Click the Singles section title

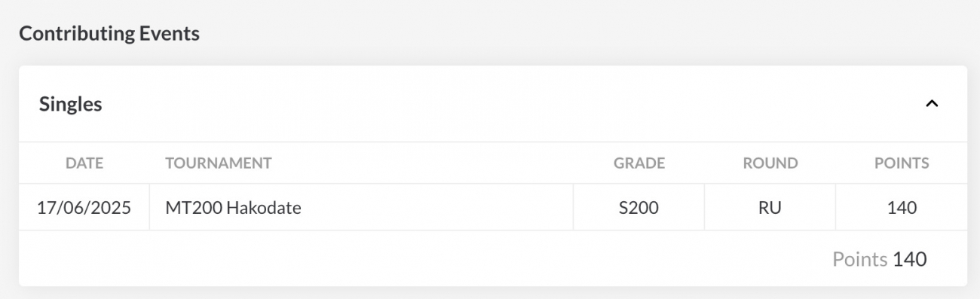(70, 105)
